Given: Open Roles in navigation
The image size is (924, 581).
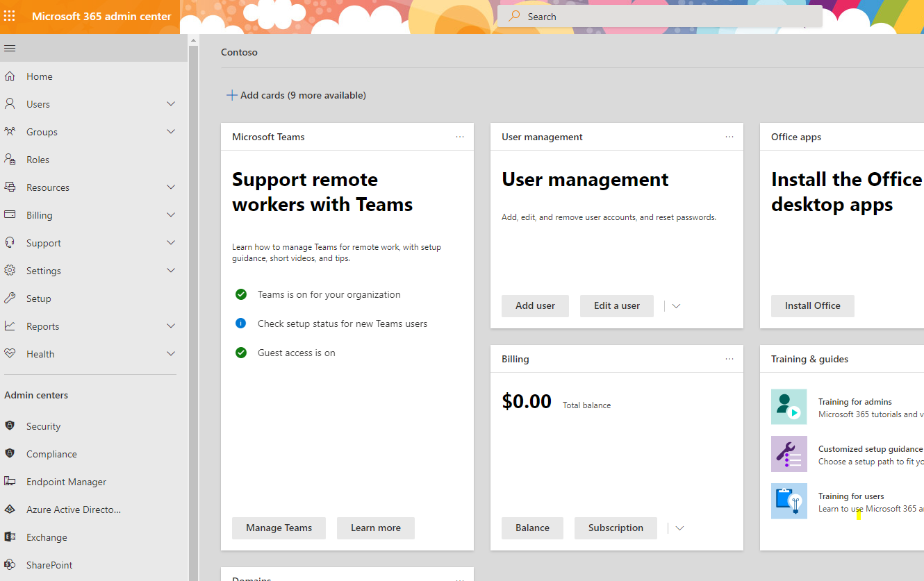Looking at the screenshot, I should 38,160.
